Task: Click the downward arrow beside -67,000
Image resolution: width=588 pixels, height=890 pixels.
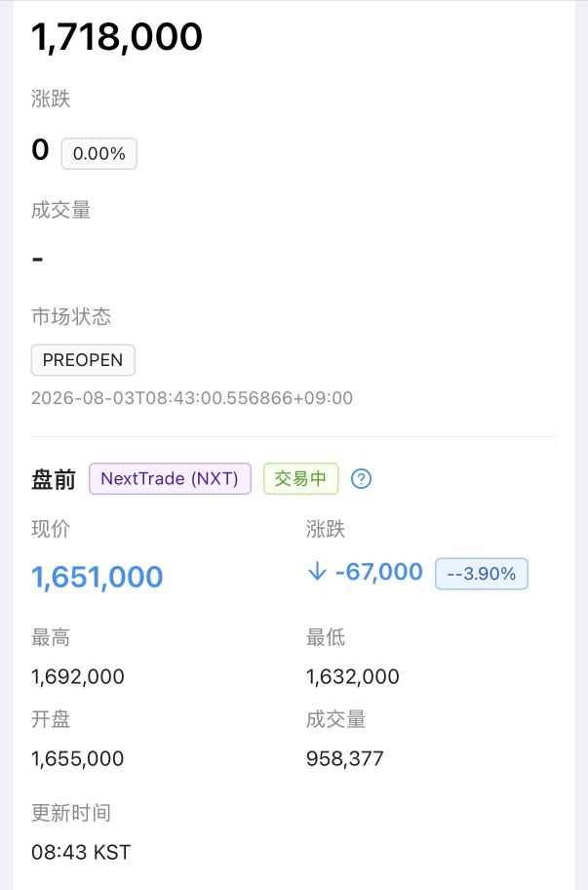Action: click(317, 572)
